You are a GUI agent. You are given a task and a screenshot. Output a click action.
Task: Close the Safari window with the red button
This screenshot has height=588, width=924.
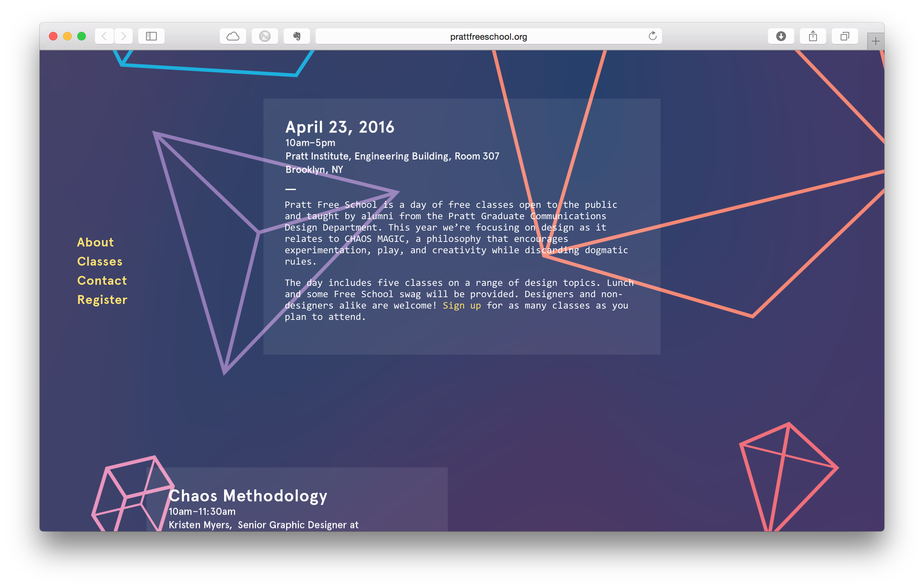[x=53, y=37]
